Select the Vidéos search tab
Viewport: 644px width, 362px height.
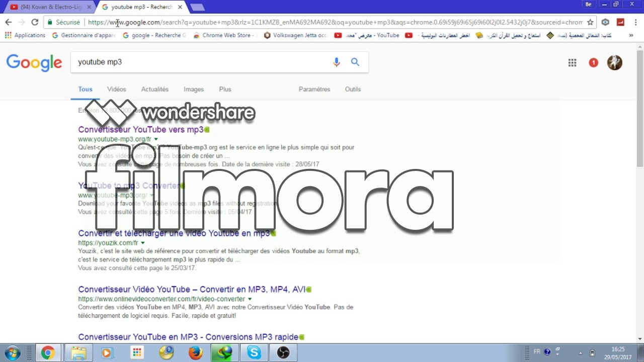[116, 89]
